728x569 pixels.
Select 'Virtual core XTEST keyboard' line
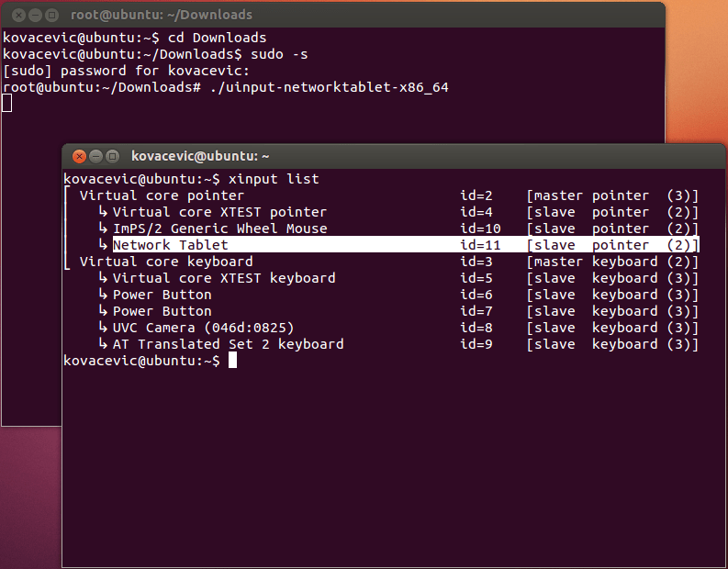(x=398, y=278)
